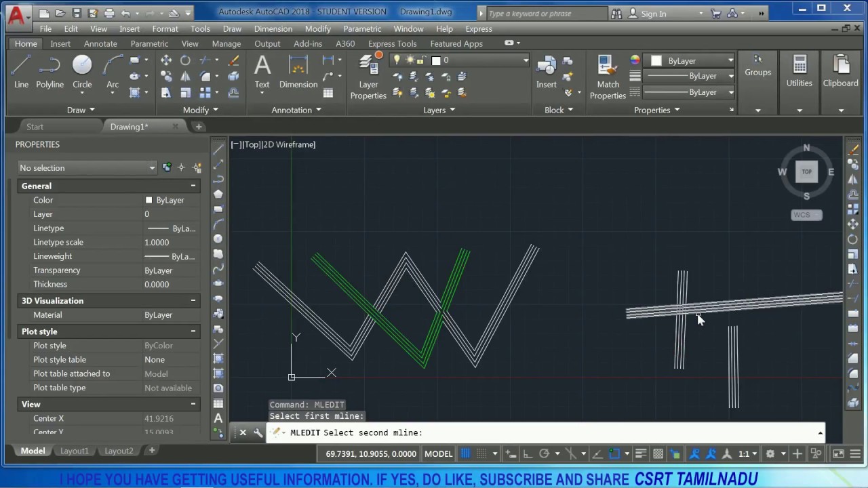Expand the Annotation panel dropdown
Screen dimensions: 868x488
pos(296,110)
